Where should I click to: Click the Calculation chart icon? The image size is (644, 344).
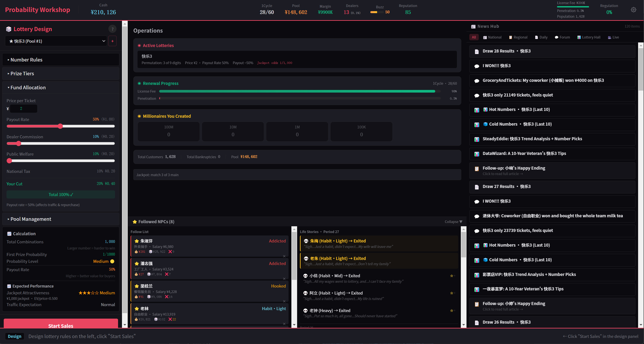click(9, 234)
